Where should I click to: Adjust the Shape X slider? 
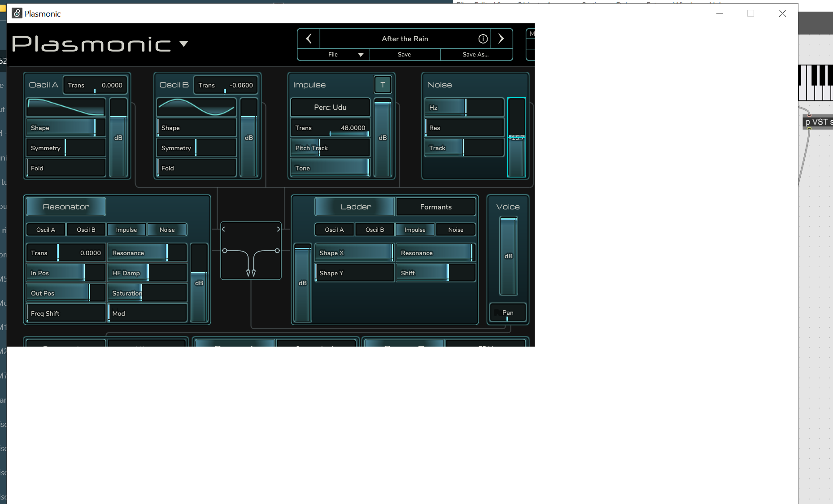tap(355, 253)
